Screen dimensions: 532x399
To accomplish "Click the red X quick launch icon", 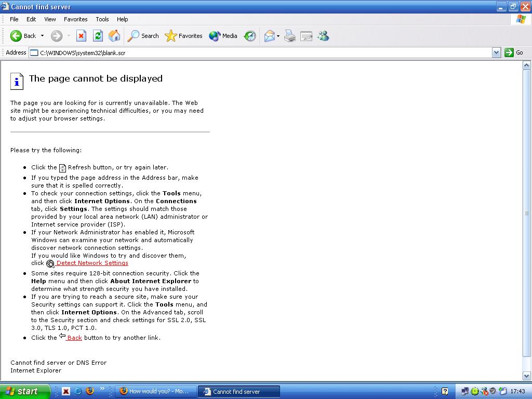I will tap(66, 392).
